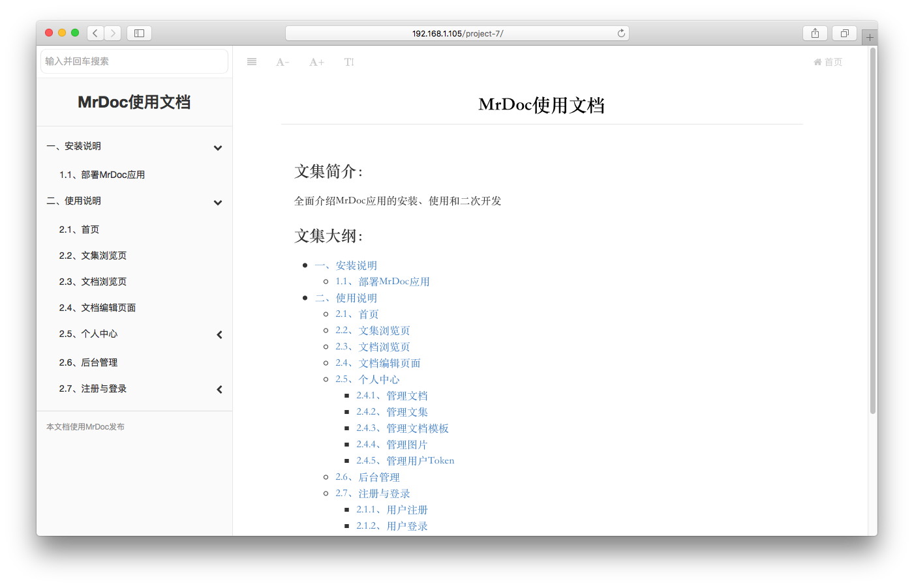Select sidebar heading 一、安装说明
Screen dimensions: 914x588
click(x=74, y=146)
